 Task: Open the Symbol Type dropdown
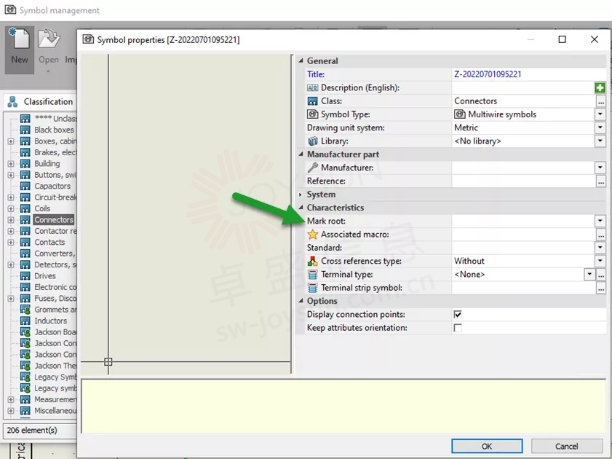[600, 114]
